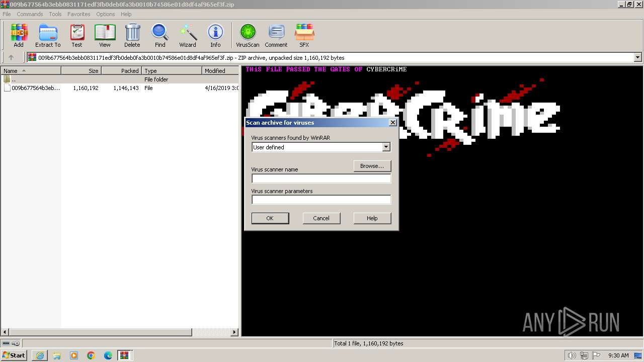Launch Edge from the taskbar
The height and width of the screenshot is (362, 644).
(x=108, y=355)
